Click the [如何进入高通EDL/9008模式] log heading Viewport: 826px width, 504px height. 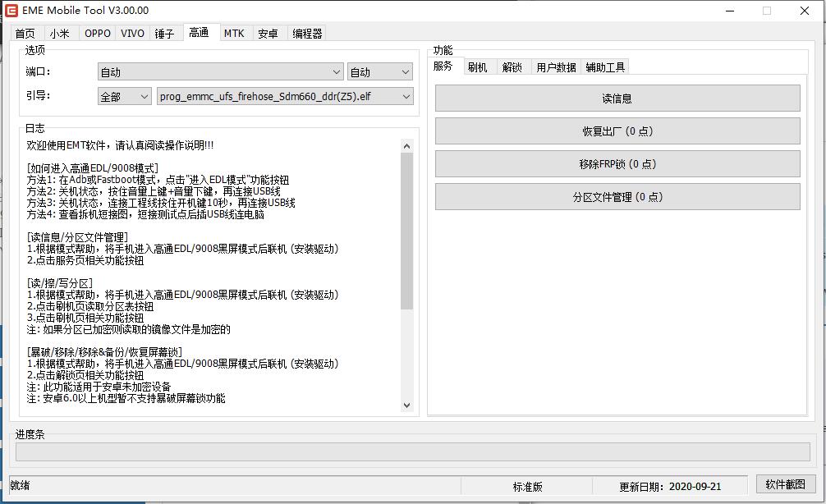[92, 168]
